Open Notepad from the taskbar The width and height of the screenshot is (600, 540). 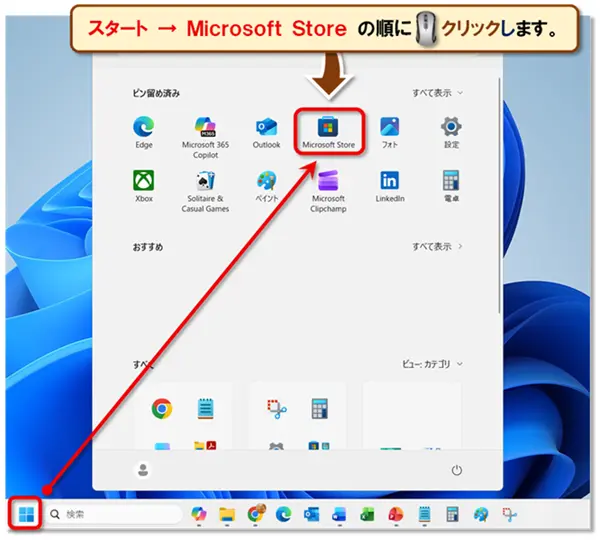coord(424,514)
